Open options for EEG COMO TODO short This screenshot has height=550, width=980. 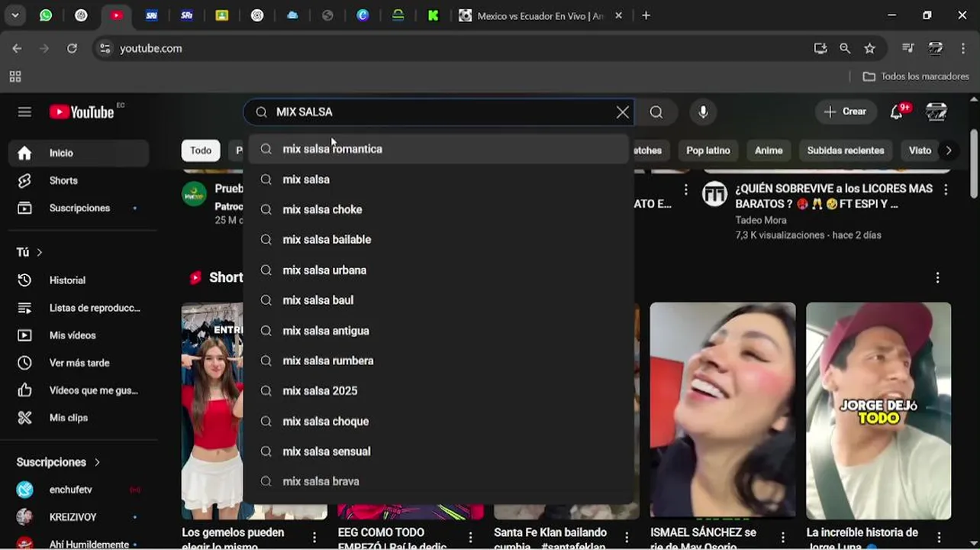(470, 538)
